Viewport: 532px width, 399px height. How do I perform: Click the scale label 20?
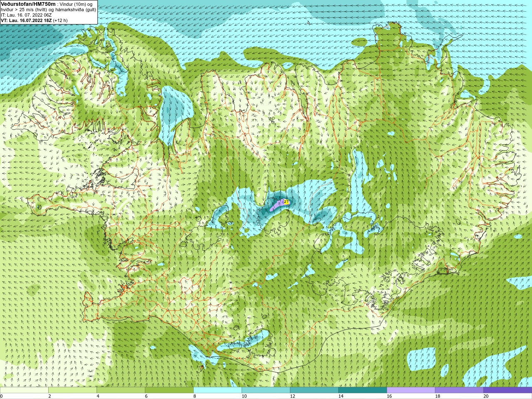point(486,396)
